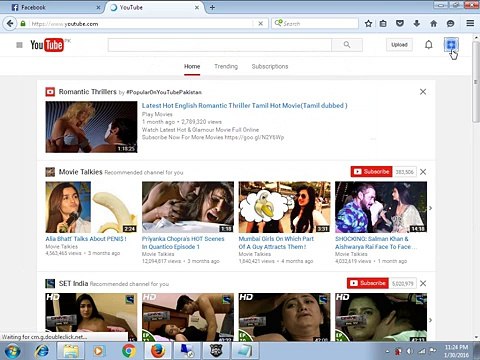480x360 pixels.
Task: Show hidden system tray icons
Action: pos(387,351)
